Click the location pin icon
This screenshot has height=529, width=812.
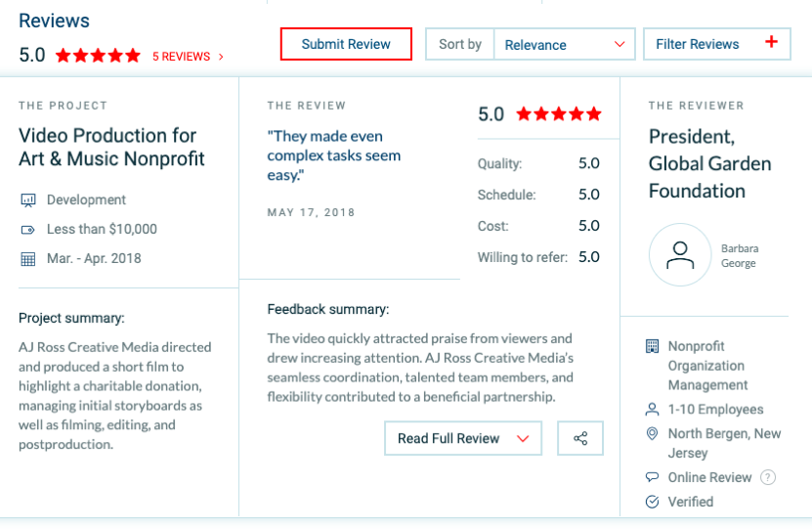[x=653, y=433]
